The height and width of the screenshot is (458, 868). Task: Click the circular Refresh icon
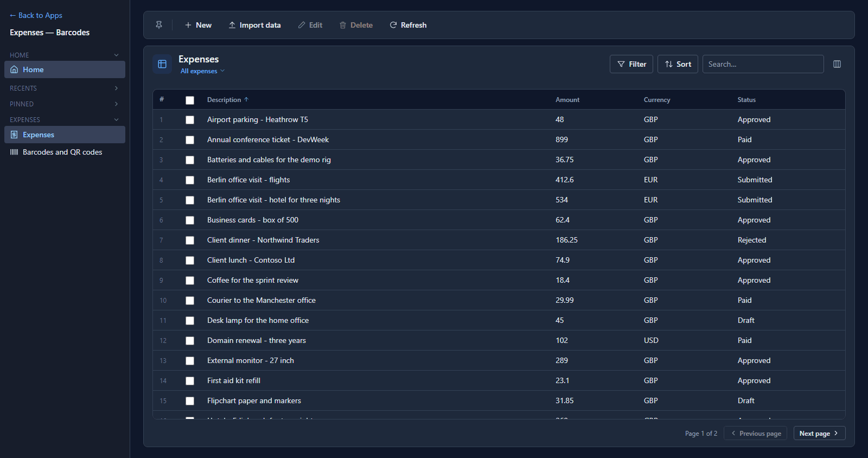click(x=393, y=25)
